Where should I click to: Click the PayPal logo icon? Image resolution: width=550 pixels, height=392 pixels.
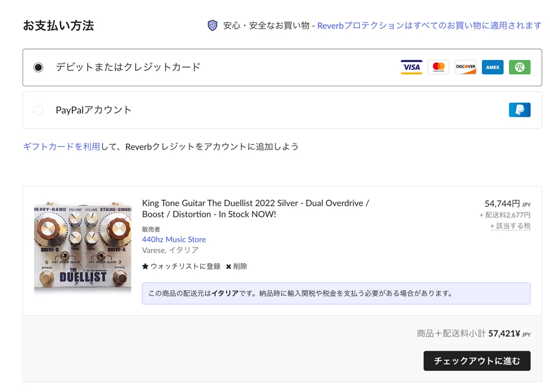[x=520, y=110]
